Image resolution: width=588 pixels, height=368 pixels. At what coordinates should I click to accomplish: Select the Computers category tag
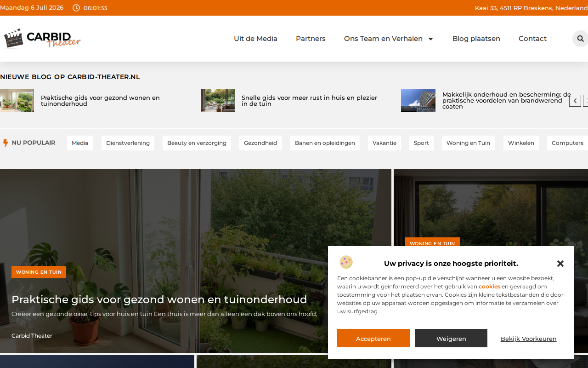[x=567, y=143]
